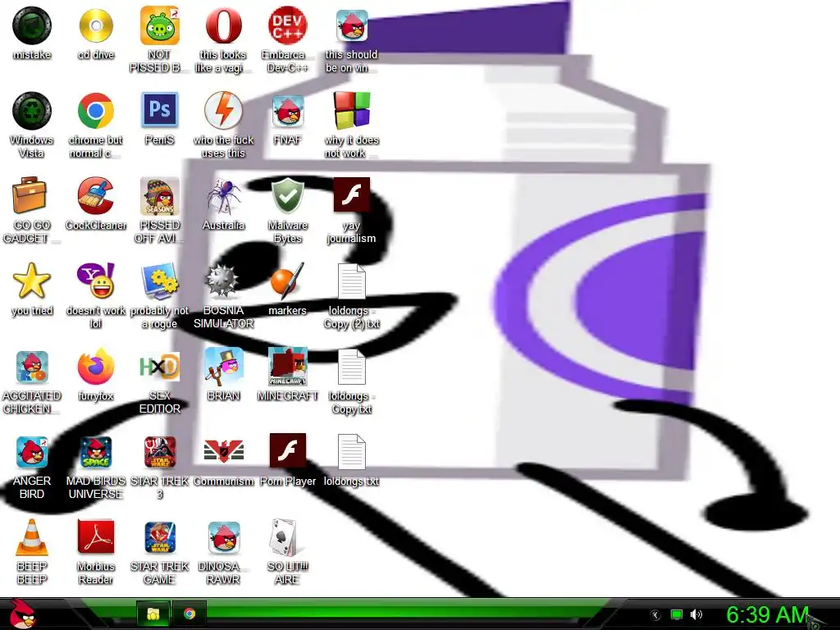The width and height of the screenshot is (840, 630).
Task: Open the 'STAR TREK 3' icon
Action: pos(160,452)
